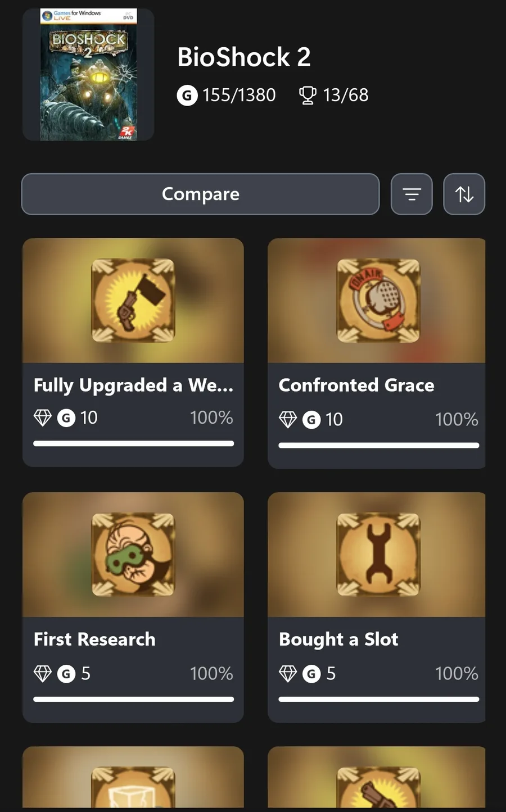
Task: Open the First Research achievement title
Action: click(94, 639)
